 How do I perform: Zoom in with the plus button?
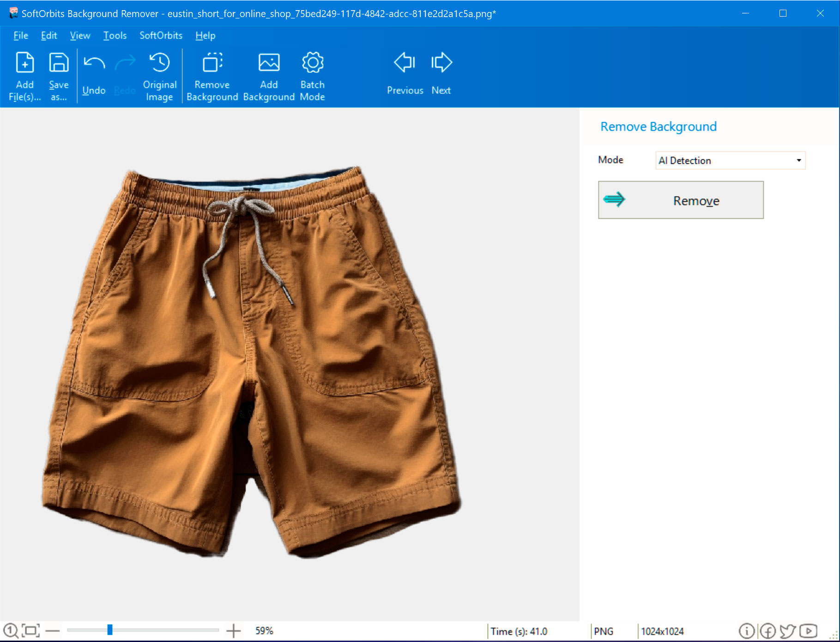point(235,630)
